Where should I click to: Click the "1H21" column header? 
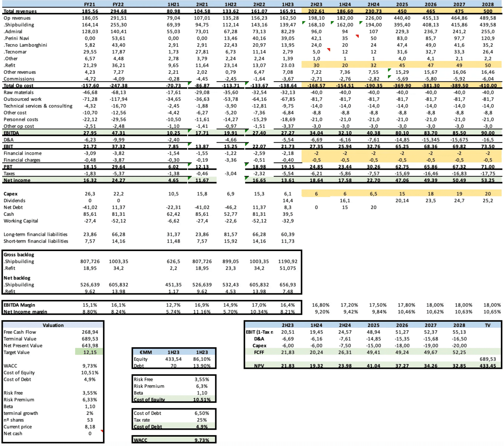[173, 5]
